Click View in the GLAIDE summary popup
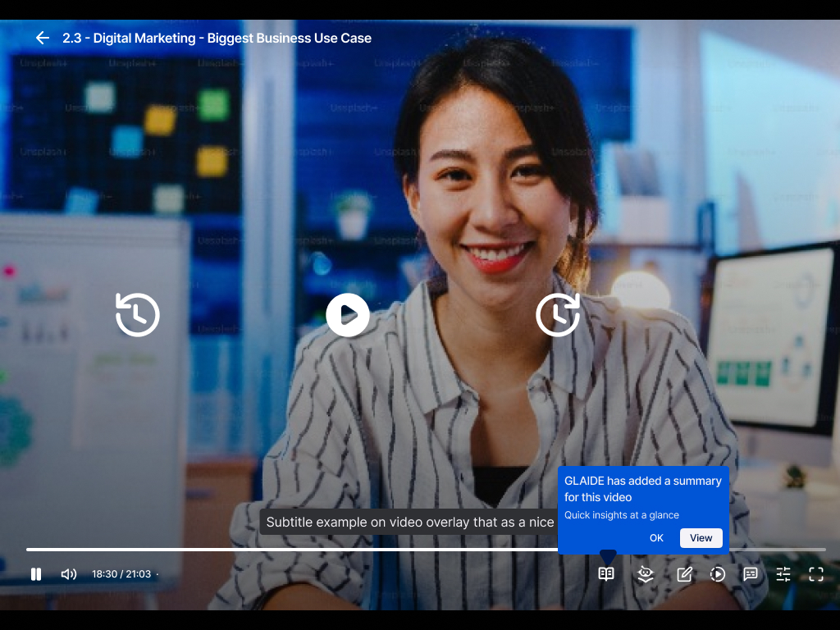This screenshot has height=630, width=840. coord(701,538)
